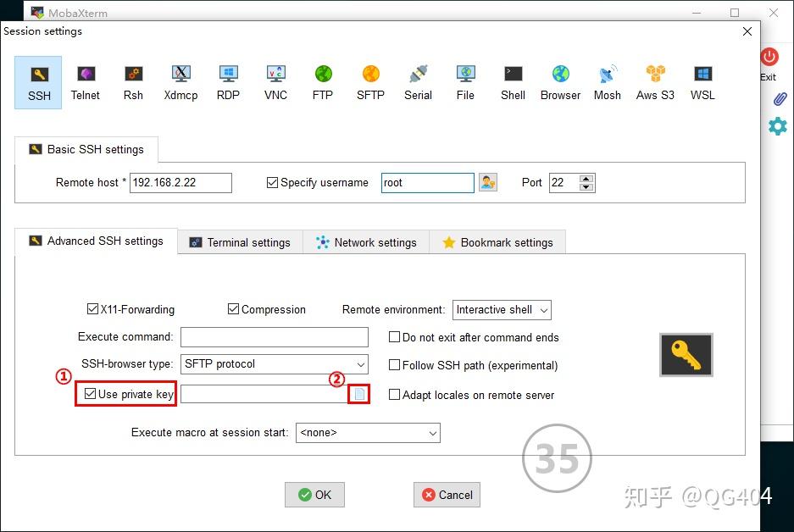The width and height of the screenshot is (794, 532).
Task: Toggle the X11-Forwarding checkbox
Action: (92, 308)
